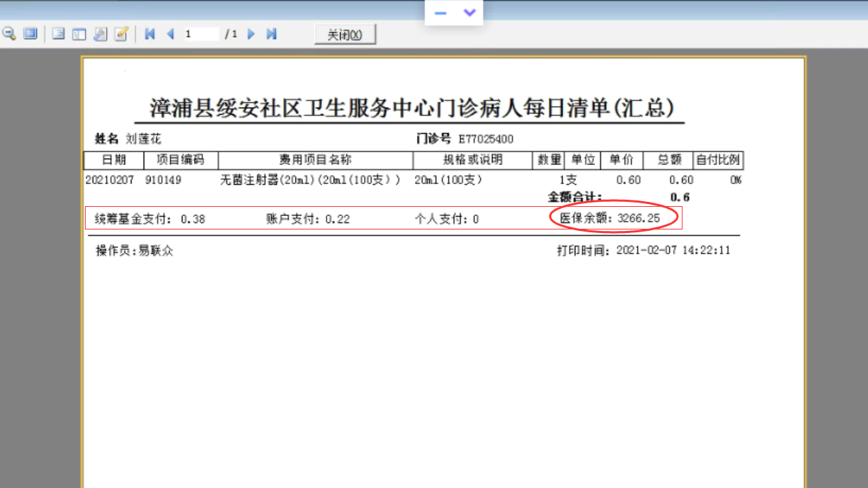
Task: Click the document outline toolbar icon
Action: point(59,34)
